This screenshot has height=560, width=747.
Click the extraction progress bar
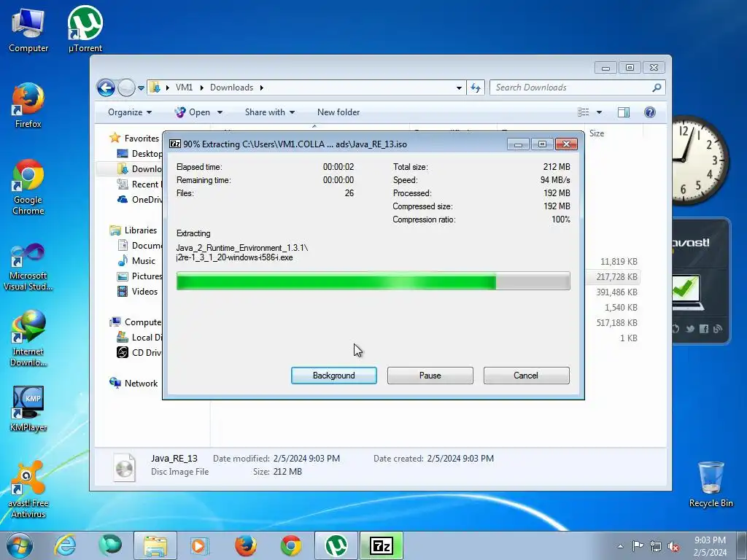[x=373, y=281]
